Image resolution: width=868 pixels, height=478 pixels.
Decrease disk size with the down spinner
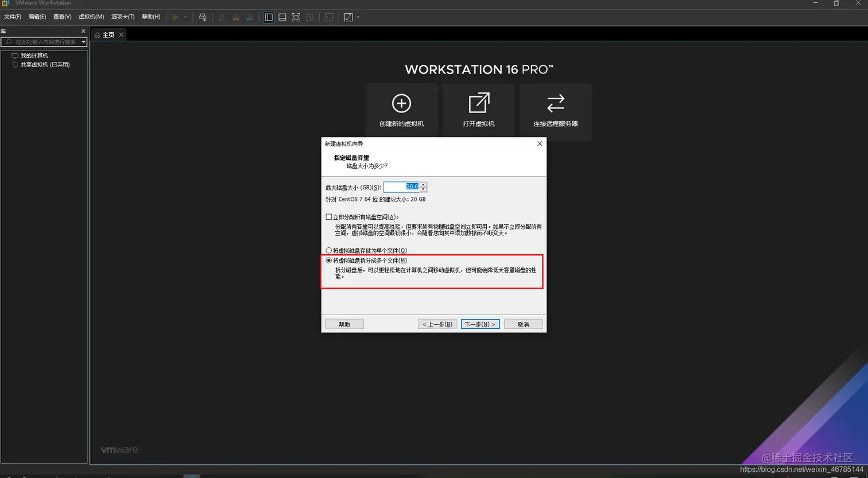pyautogui.click(x=423, y=189)
